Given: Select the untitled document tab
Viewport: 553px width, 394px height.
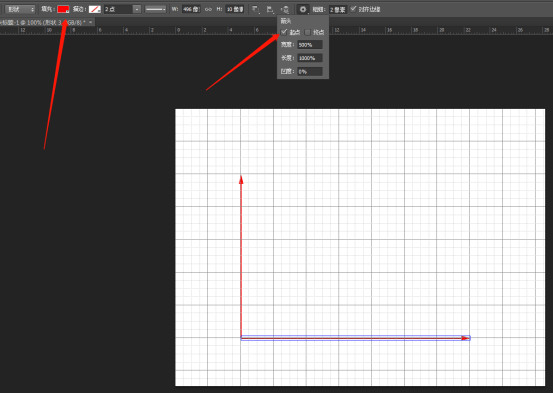Looking at the screenshot, I should tap(43, 22).
